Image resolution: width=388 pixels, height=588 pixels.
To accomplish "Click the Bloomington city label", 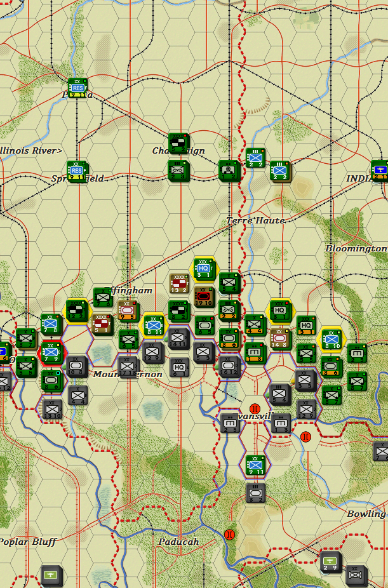I will point(356,248).
